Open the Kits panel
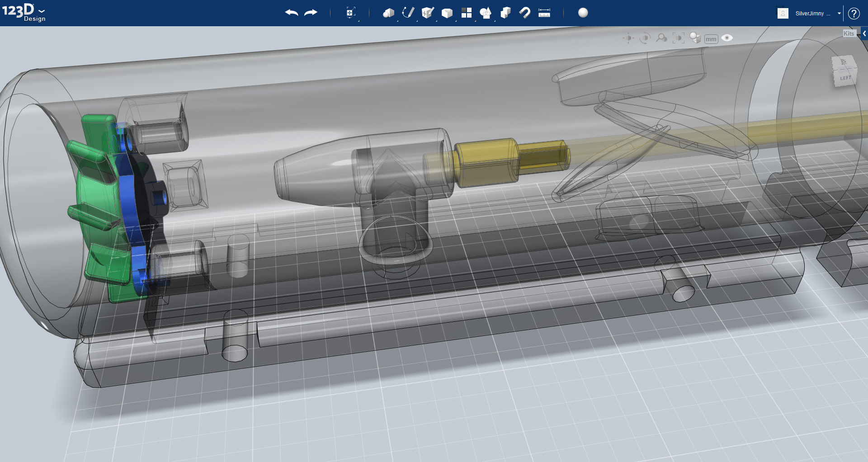Viewport: 868px width, 462px height. (849, 33)
